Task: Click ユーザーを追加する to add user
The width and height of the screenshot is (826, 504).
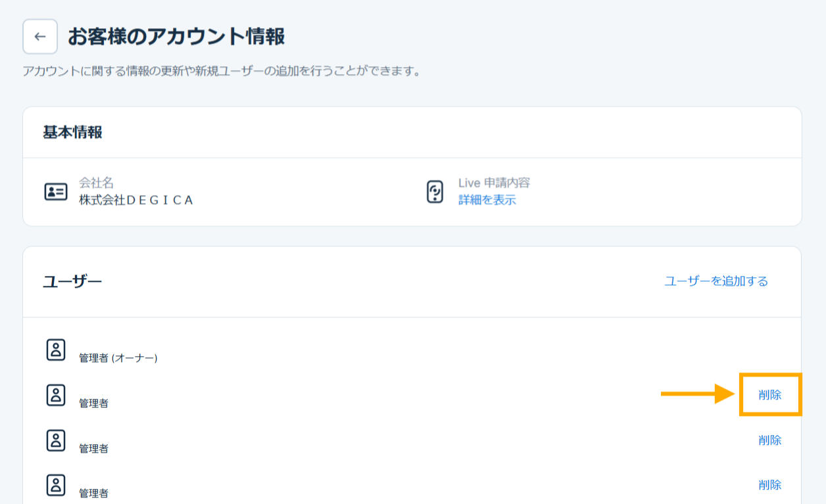Action: [715, 281]
